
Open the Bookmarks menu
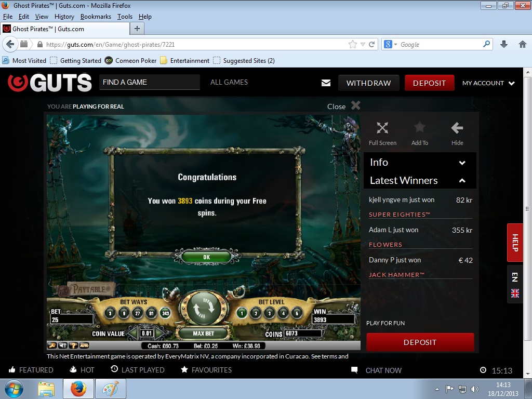96,17
